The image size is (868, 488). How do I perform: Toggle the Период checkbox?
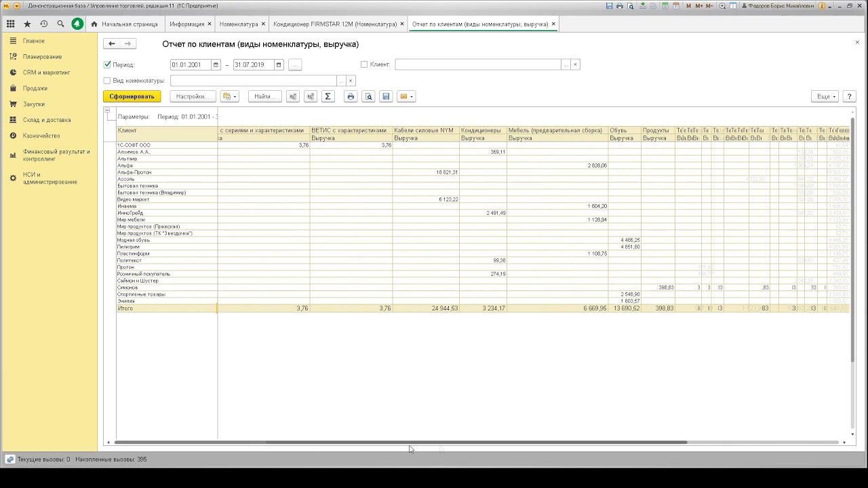click(x=107, y=64)
